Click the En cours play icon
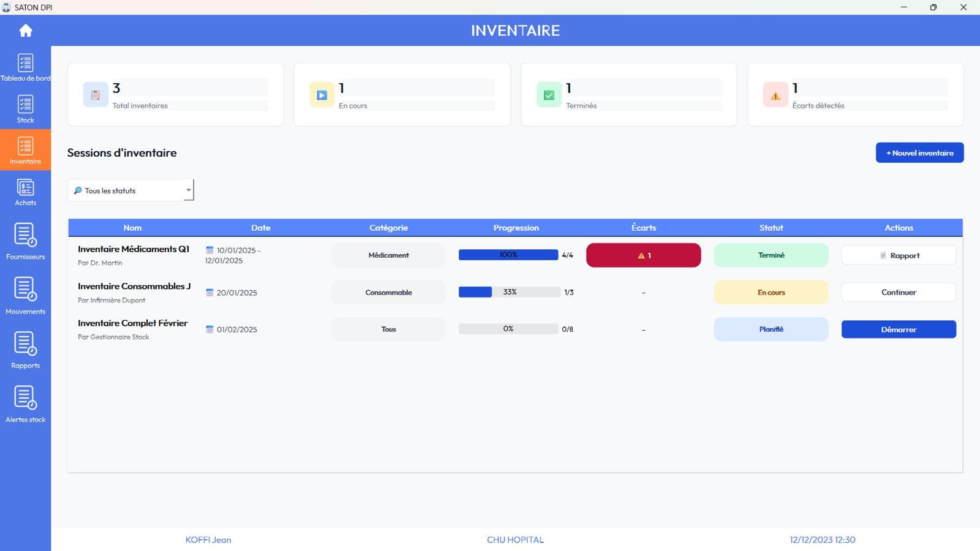Image resolution: width=980 pixels, height=551 pixels. 322,95
